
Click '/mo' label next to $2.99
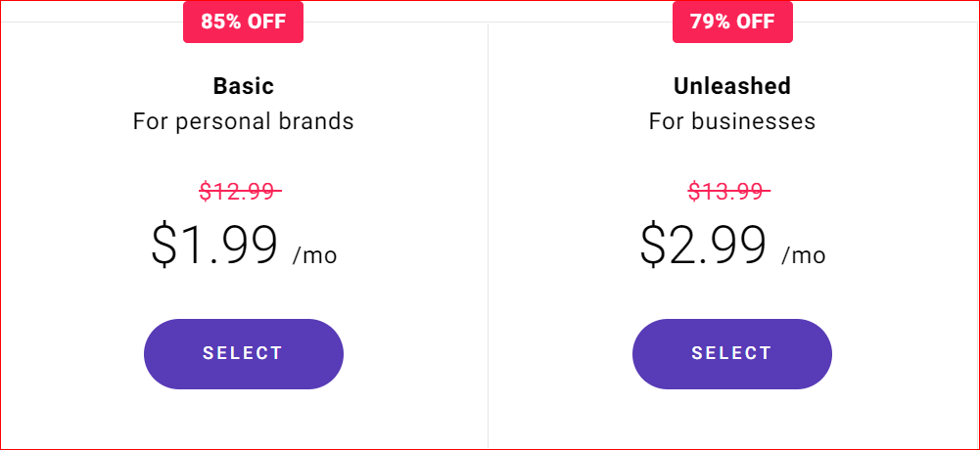point(803,256)
